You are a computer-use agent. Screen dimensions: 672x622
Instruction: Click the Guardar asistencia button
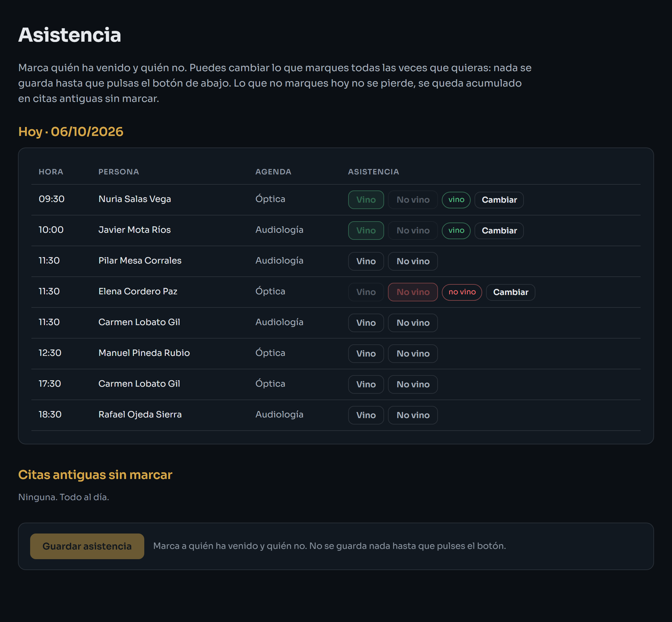[87, 546]
